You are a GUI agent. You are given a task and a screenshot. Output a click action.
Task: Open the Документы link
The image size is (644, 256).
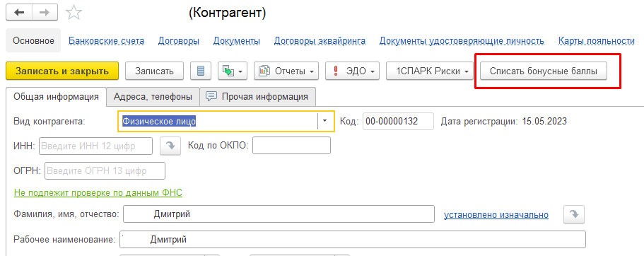coord(237,41)
